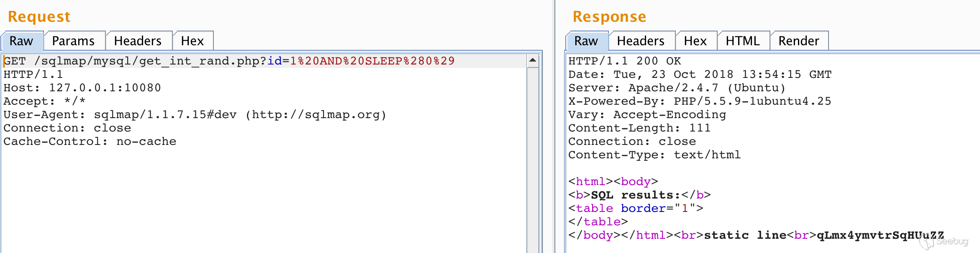Click the GET request line with SLEEP payload
The height and width of the screenshot is (253, 980).
229,61
